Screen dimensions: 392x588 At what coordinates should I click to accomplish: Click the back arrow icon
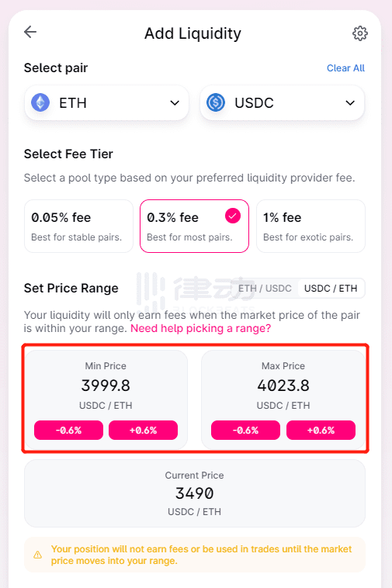[x=30, y=33]
